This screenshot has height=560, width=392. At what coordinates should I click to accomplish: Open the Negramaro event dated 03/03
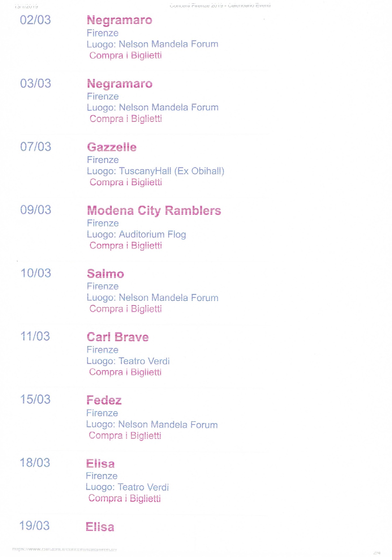click(x=119, y=84)
